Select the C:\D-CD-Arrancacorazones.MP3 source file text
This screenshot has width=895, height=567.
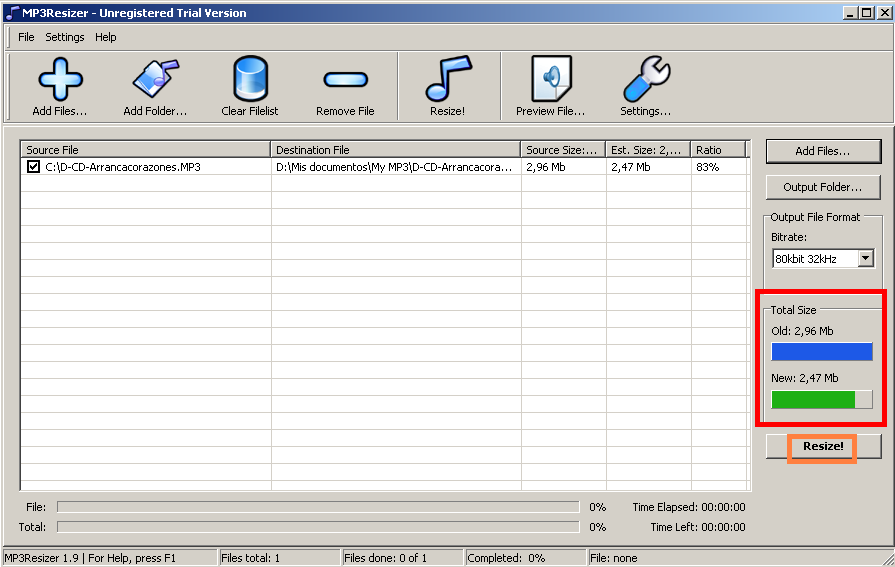pos(123,167)
